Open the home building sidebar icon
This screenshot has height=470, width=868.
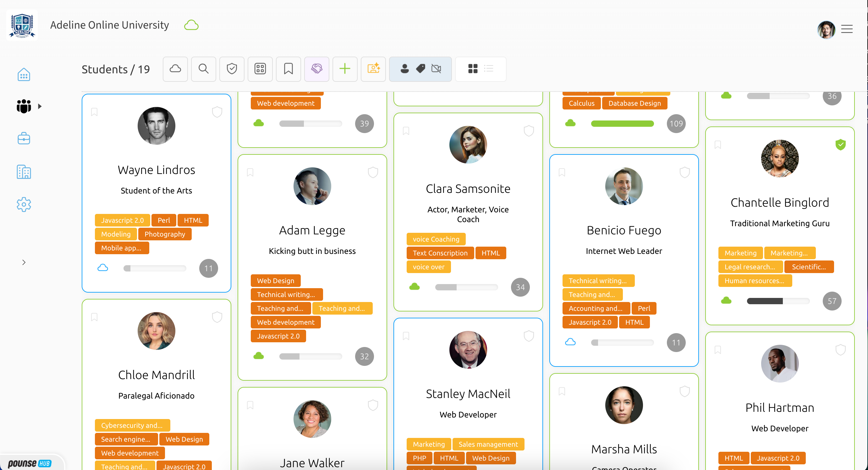point(24,74)
